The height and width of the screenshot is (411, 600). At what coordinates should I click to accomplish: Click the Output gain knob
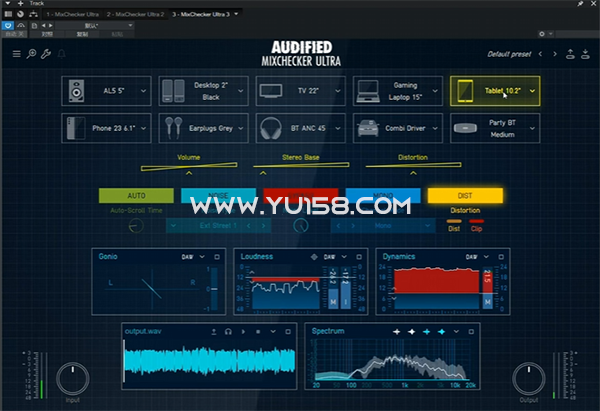529,379
